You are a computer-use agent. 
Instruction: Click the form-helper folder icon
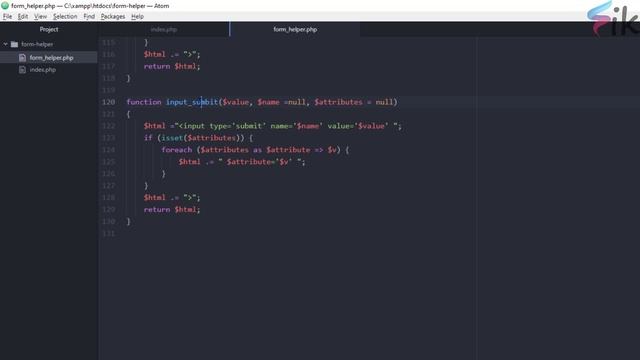point(14,44)
